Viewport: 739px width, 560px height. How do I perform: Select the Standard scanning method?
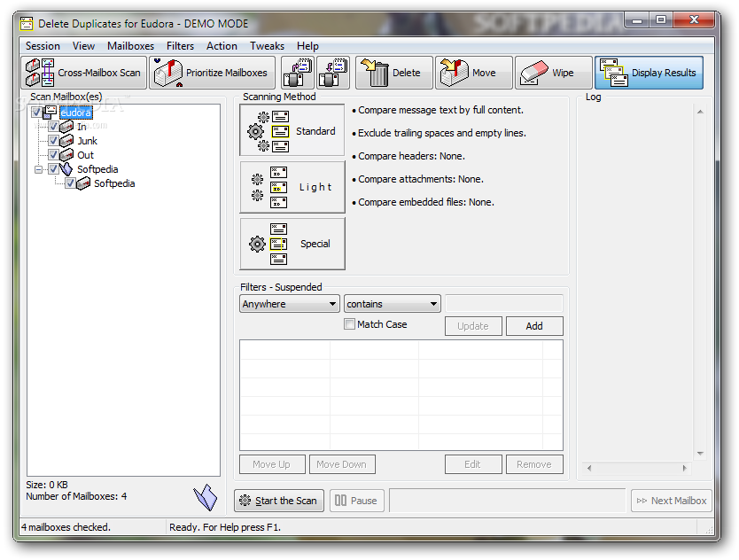(292, 130)
